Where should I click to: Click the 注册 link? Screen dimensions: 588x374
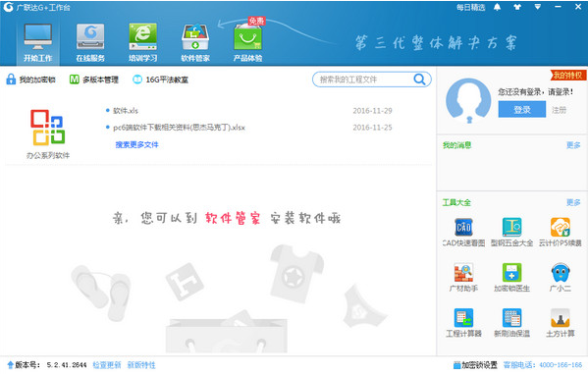click(x=559, y=110)
